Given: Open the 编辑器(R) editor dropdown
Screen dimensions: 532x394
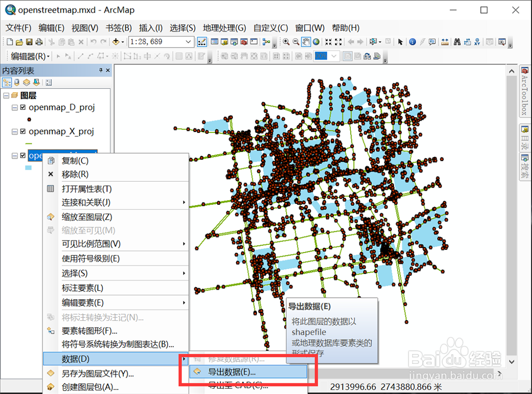Looking at the screenshot, I should [30, 56].
